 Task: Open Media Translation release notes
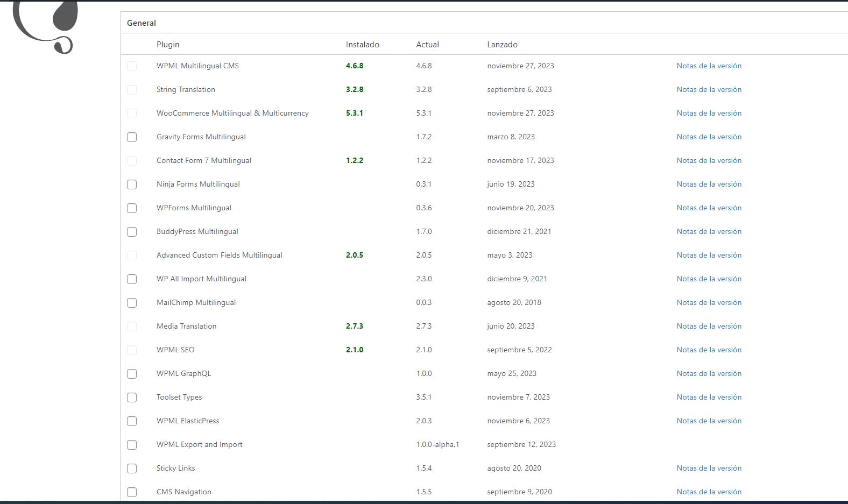coord(709,326)
